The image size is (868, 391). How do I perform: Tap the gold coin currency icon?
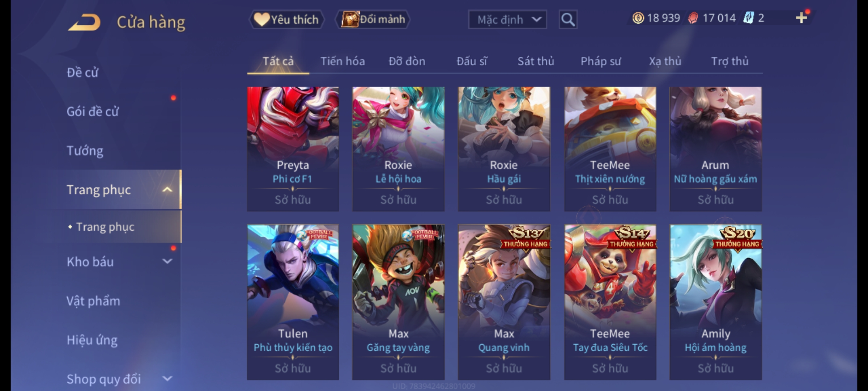[638, 18]
